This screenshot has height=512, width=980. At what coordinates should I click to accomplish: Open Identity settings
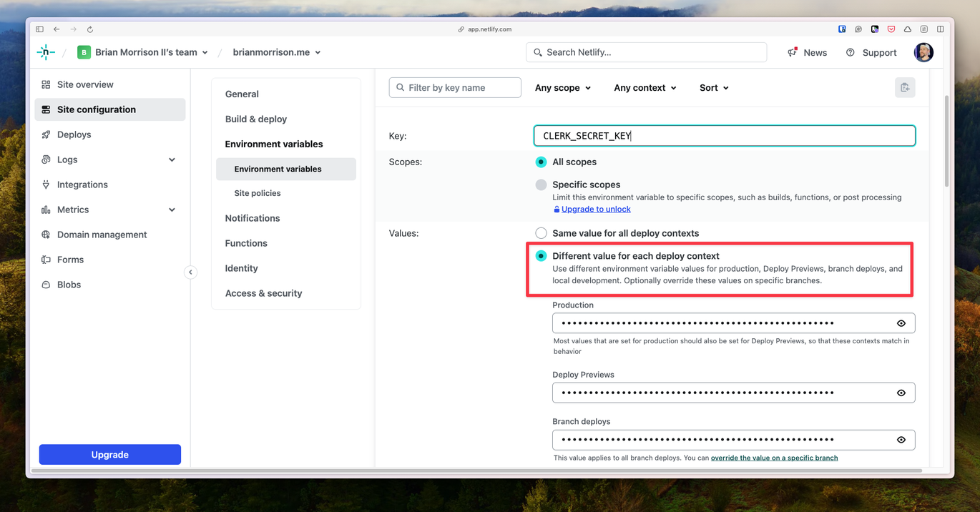tap(241, 268)
